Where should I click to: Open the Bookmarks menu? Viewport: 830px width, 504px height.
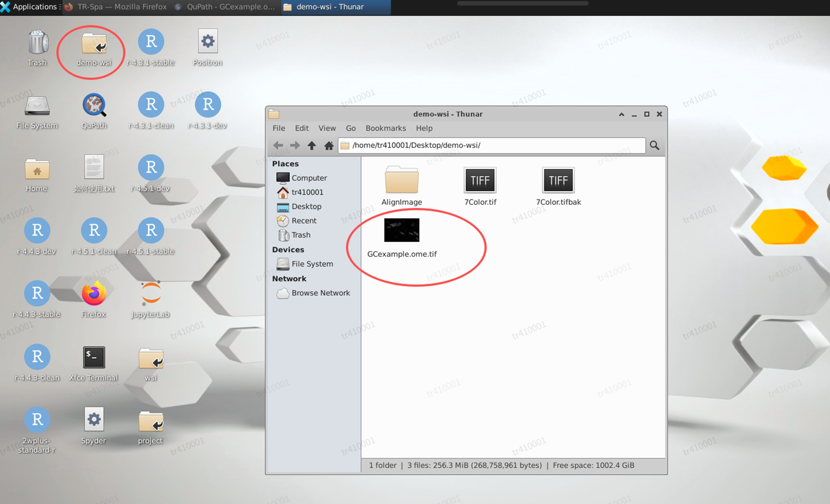tap(385, 129)
